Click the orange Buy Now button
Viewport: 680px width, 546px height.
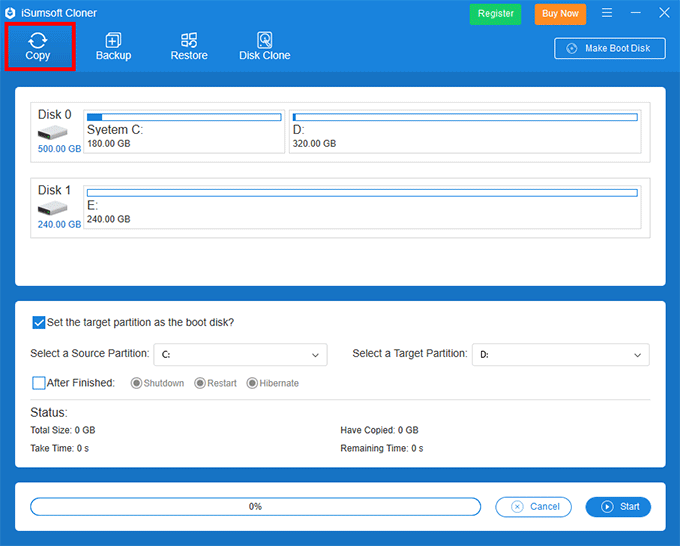560,13
